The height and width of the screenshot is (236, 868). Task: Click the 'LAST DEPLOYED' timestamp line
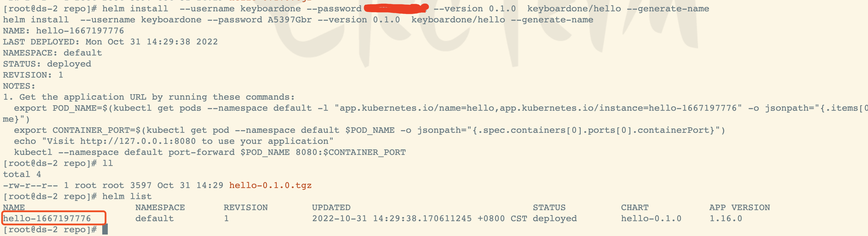pos(110,42)
